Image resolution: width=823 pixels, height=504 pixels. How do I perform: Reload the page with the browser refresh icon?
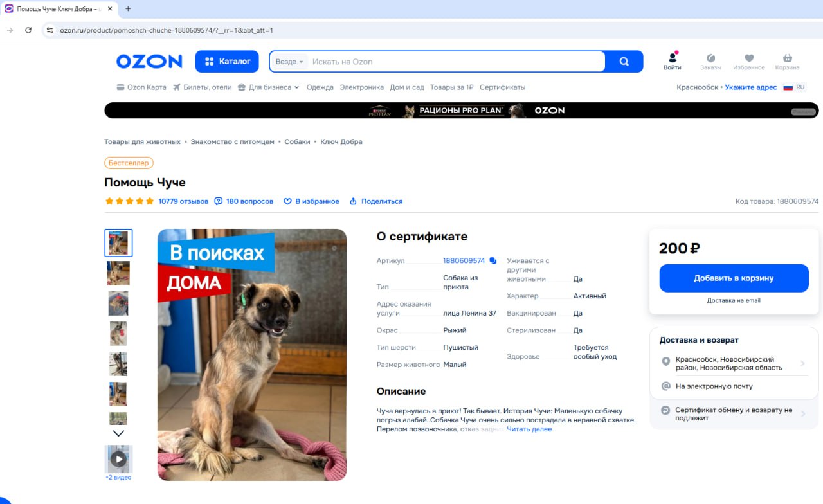click(x=28, y=30)
